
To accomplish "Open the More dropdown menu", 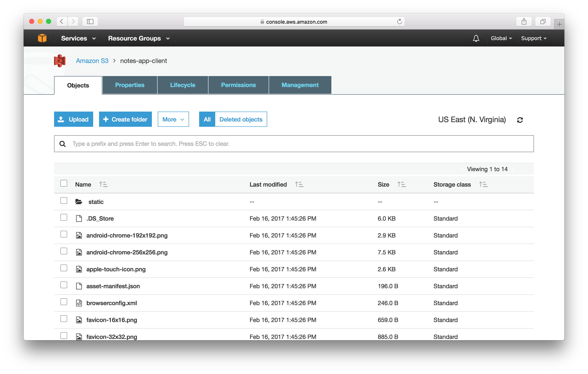I will pos(173,119).
